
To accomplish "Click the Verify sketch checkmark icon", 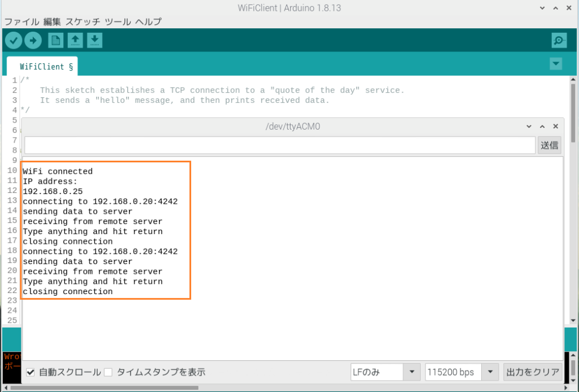I will pyautogui.click(x=13, y=40).
